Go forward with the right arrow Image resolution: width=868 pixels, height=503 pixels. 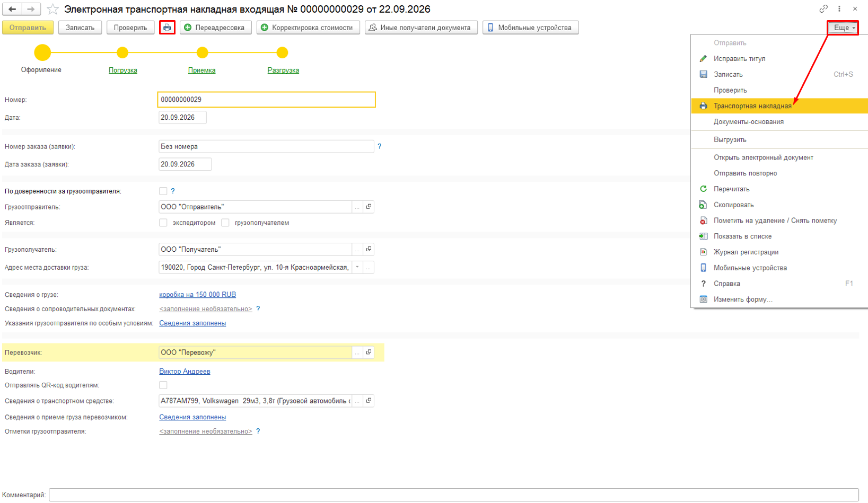coord(31,9)
